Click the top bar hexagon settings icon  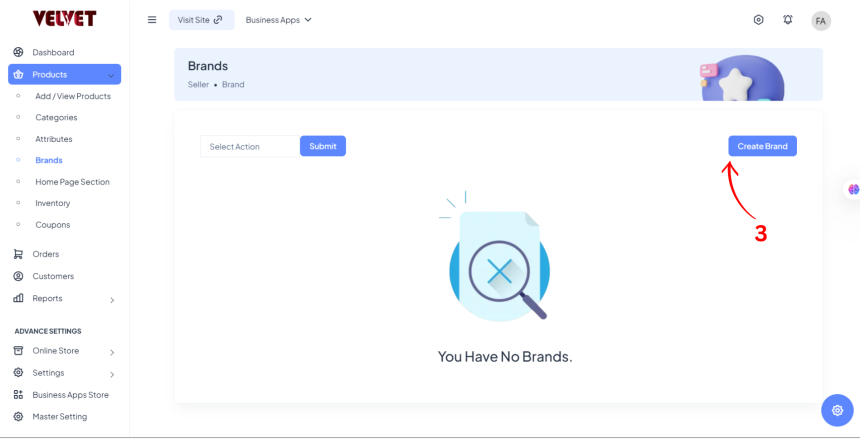759,20
